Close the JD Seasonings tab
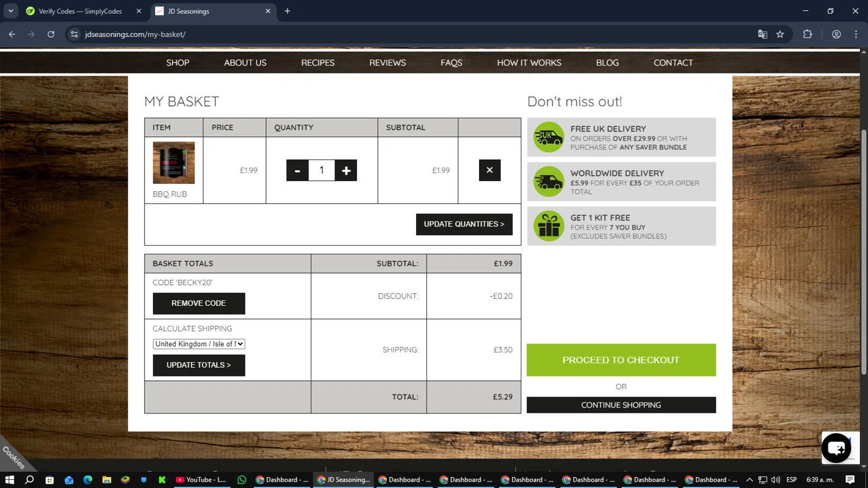Screen dimensions: 868x488 [x=268, y=11]
